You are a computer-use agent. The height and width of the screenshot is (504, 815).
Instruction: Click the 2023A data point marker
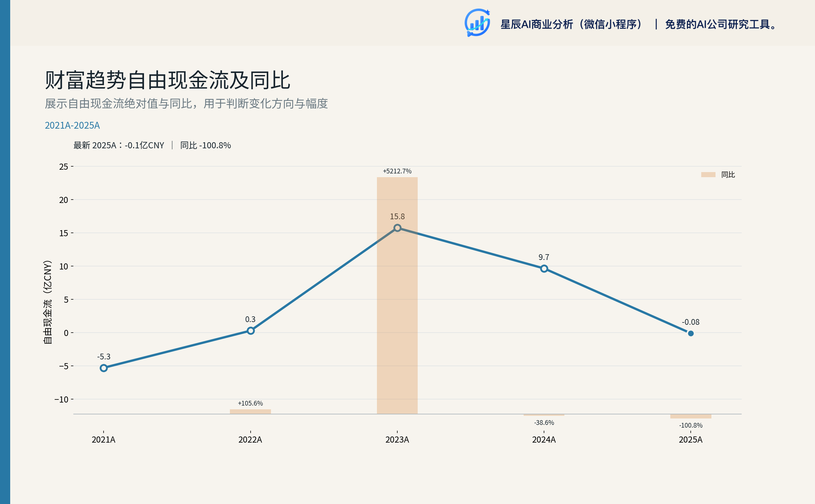397,228
